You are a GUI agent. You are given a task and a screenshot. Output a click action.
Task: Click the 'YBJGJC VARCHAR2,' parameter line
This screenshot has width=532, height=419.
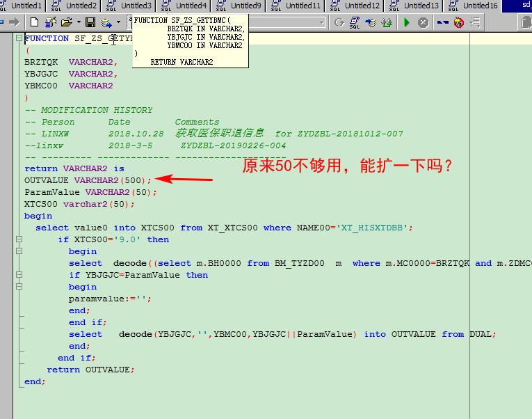tap(71, 74)
